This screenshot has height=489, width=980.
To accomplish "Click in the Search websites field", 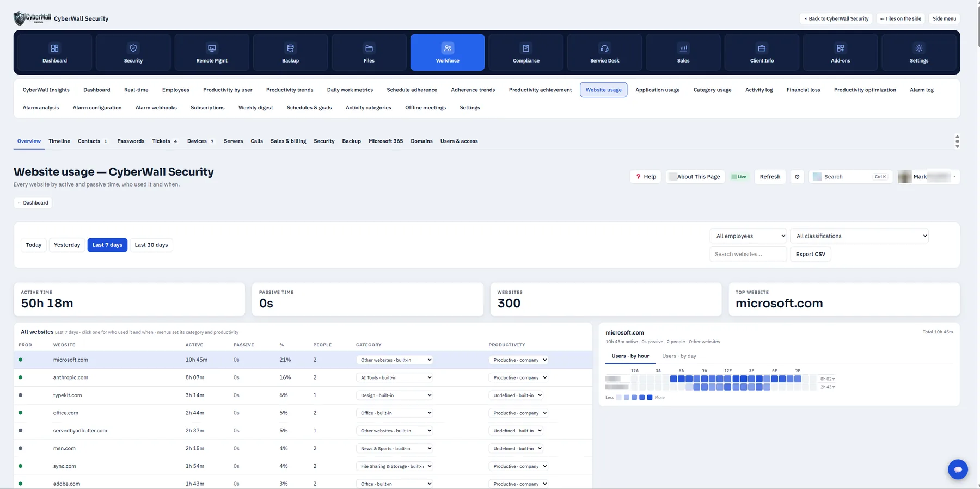I will (x=748, y=254).
